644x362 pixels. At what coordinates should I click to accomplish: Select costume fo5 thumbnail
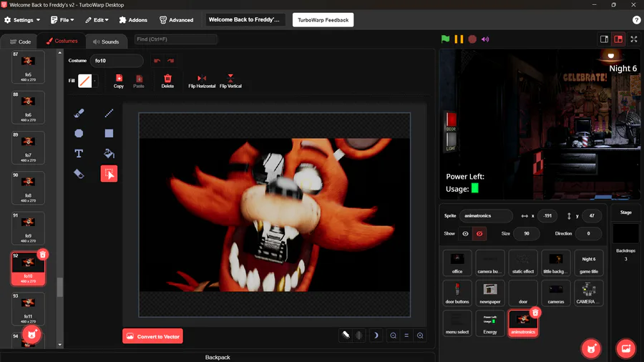pyautogui.click(x=28, y=67)
